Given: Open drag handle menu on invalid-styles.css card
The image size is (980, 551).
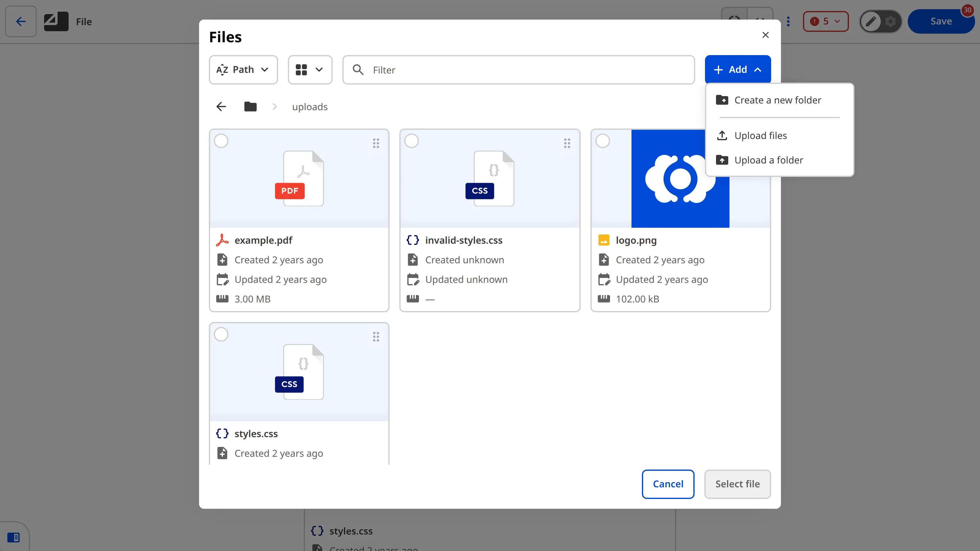Looking at the screenshot, I should [x=567, y=143].
